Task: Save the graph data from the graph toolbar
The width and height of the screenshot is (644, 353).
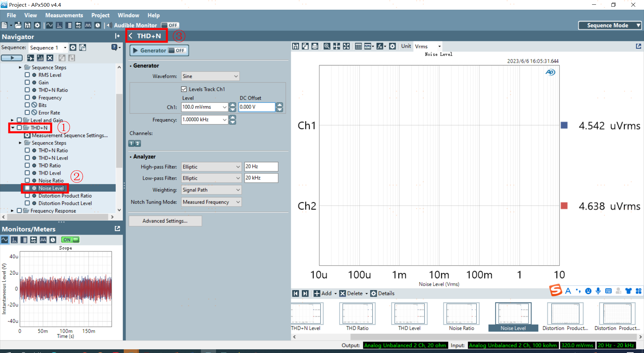Action: 296,46
